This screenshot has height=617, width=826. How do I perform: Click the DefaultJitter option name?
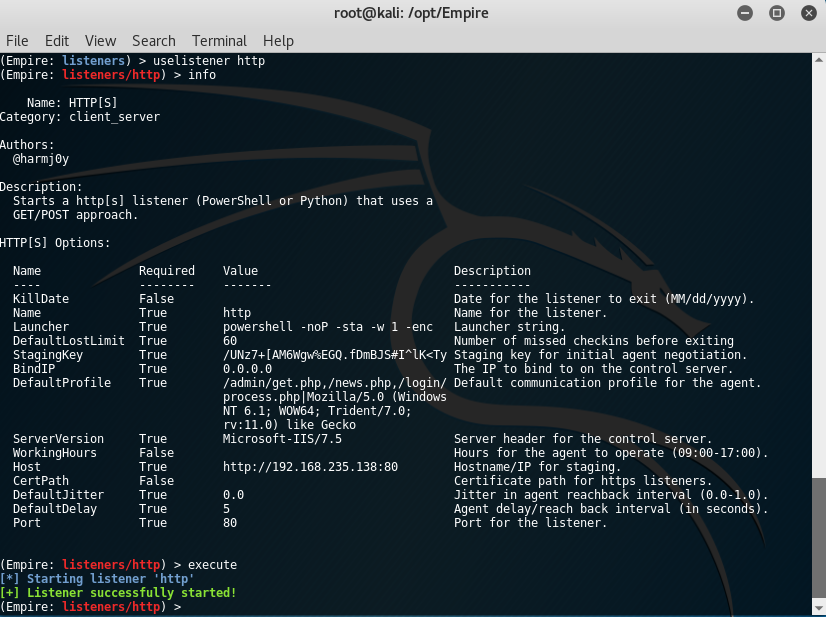click(58, 495)
